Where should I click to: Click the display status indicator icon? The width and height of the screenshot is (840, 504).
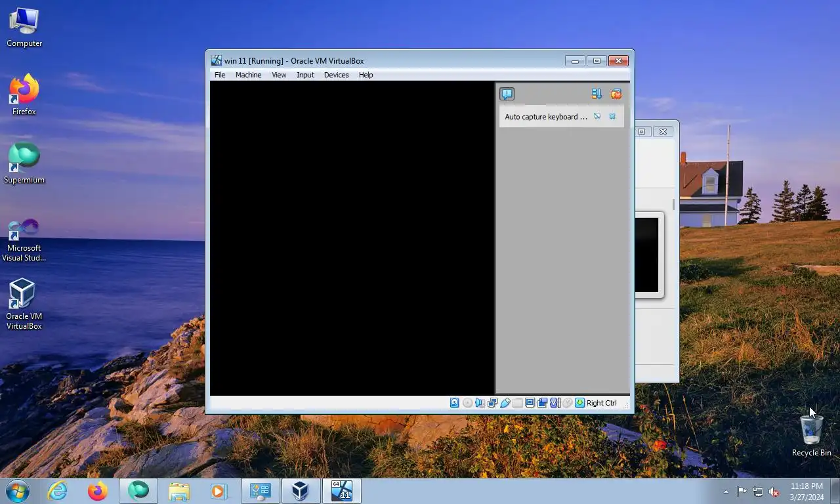(x=530, y=403)
